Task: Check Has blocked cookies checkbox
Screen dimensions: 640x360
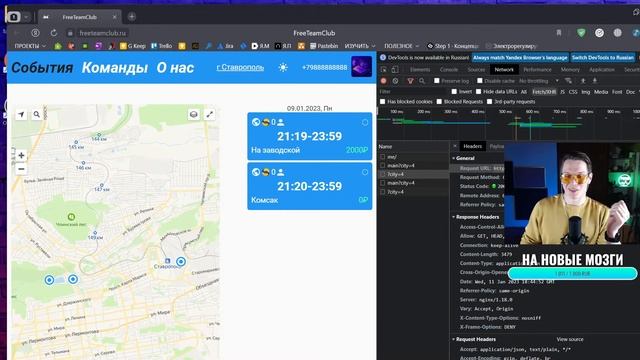Action: pos(382,102)
